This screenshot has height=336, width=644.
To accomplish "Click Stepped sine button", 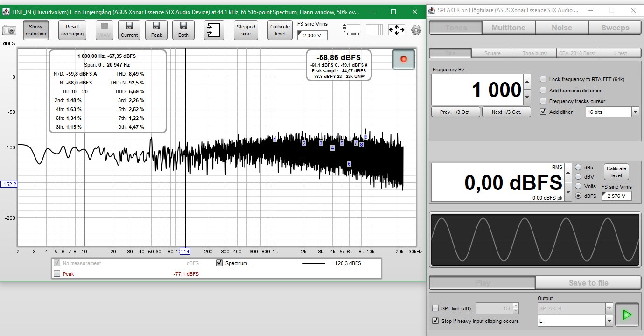I will pyautogui.click(x=246, y=30).
